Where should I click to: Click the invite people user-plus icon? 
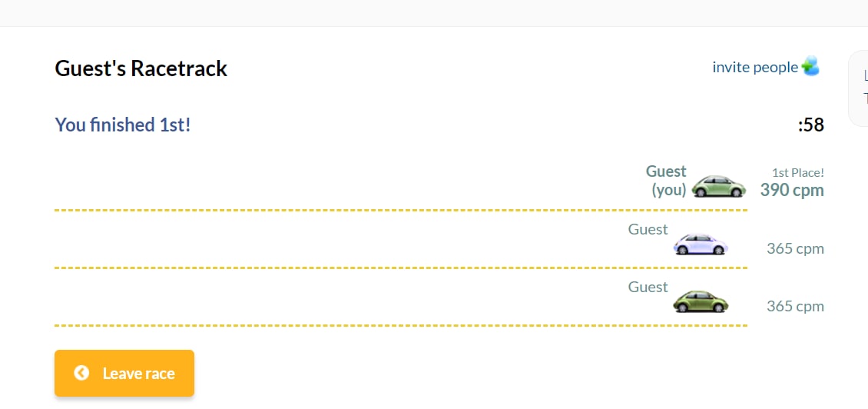pos(810,67)
